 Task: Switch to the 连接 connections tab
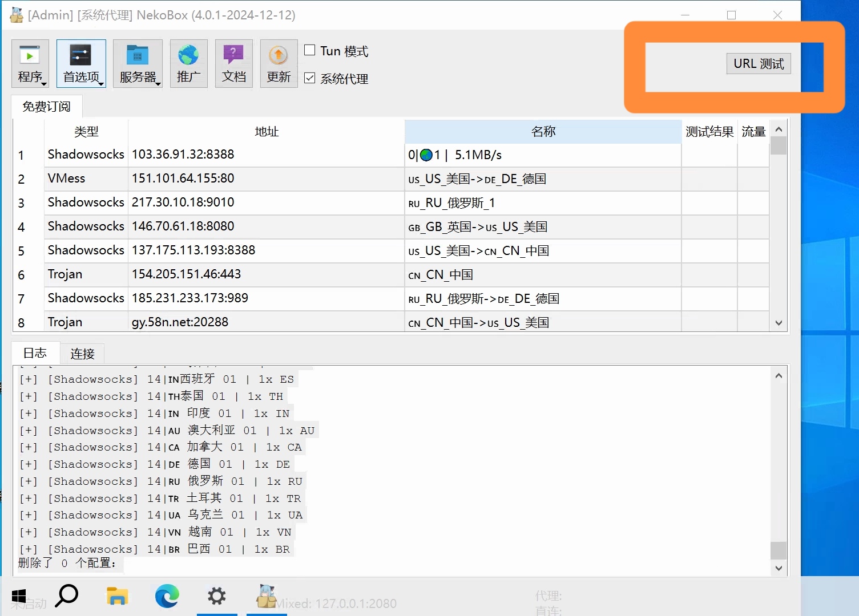click(x=82, y=354)
